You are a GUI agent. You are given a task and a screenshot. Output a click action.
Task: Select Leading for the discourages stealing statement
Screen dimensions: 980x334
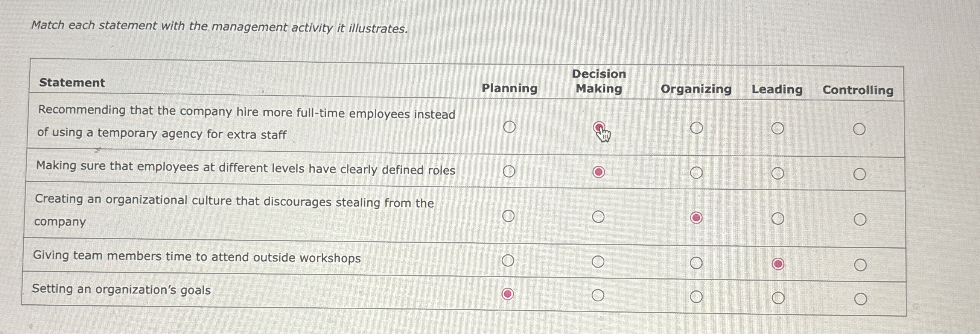tap(777, 218)
